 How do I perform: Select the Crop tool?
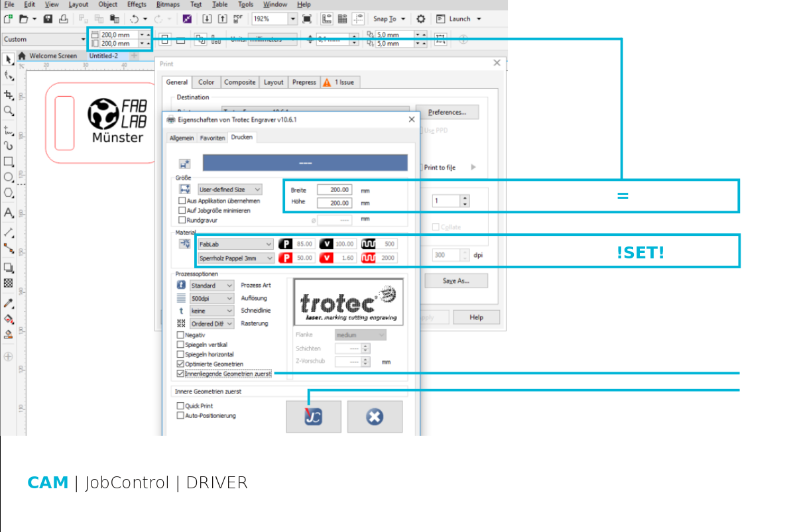pos(9,95)
